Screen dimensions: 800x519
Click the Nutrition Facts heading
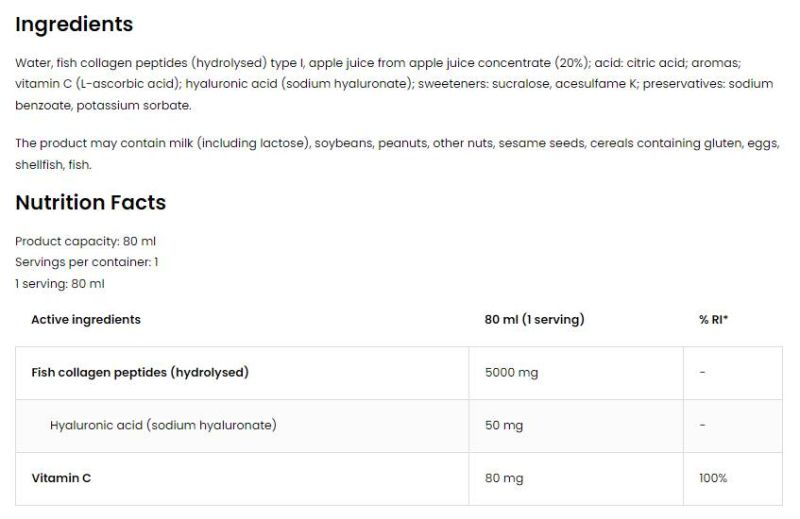point(90,203)
